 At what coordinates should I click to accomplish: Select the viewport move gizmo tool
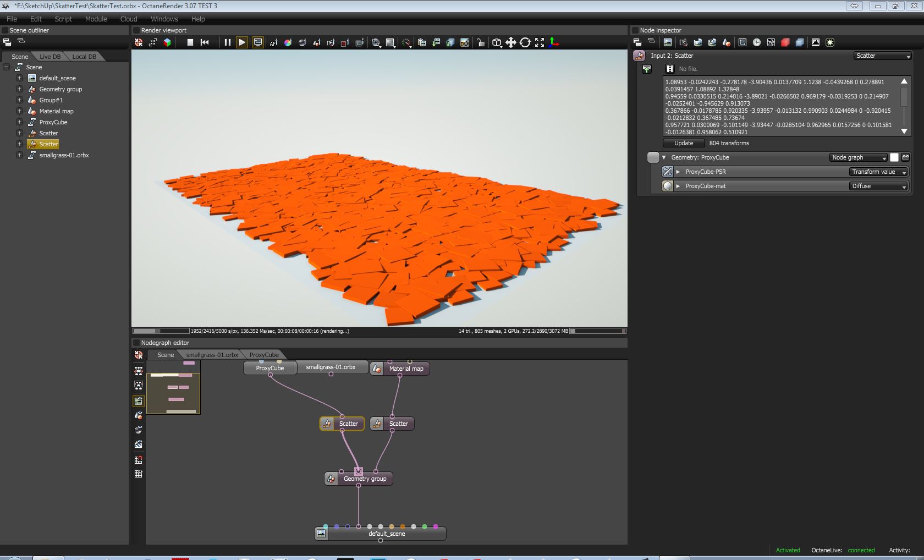pyautogui.click(x=511, y=42)
